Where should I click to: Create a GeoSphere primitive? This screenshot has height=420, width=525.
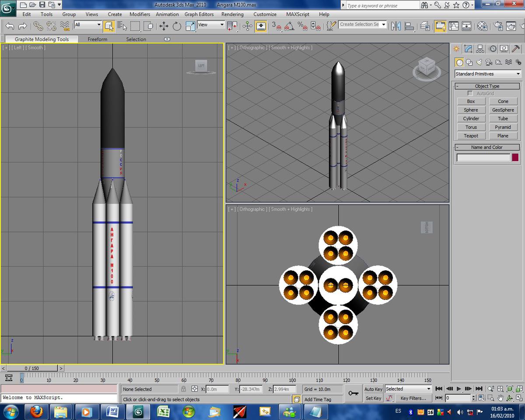tap(503, 110)
